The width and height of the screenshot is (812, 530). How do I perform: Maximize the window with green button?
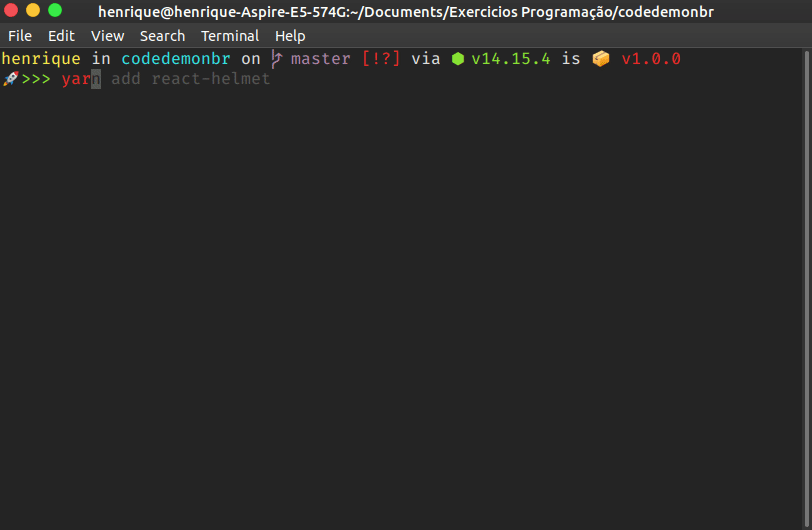click(55, 10)
